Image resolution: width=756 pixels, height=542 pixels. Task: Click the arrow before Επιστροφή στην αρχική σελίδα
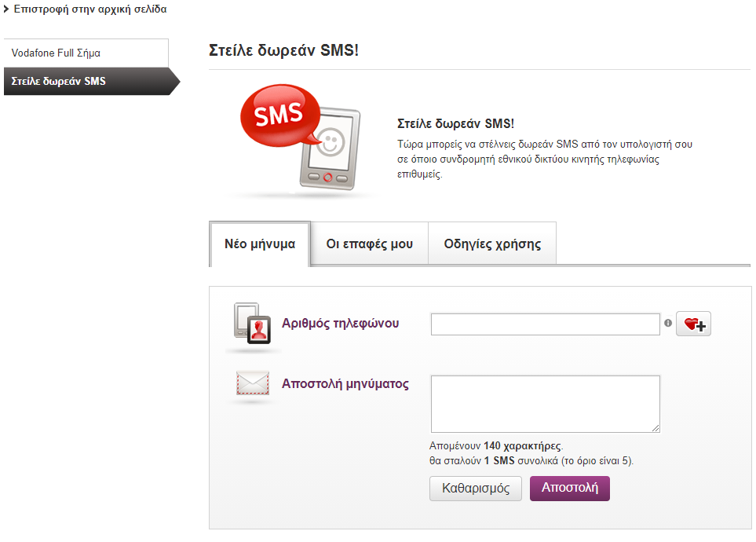click(6, 9)
